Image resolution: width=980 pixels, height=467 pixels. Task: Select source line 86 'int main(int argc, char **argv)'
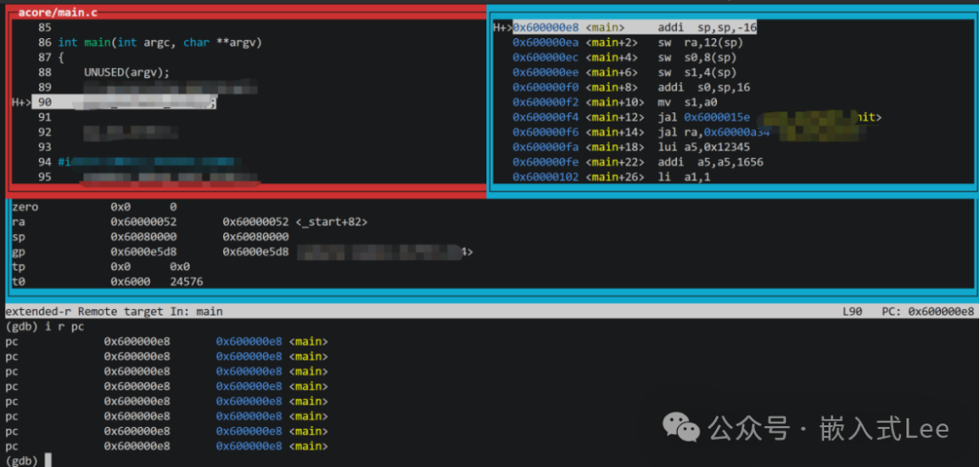(x=160, y=43)
